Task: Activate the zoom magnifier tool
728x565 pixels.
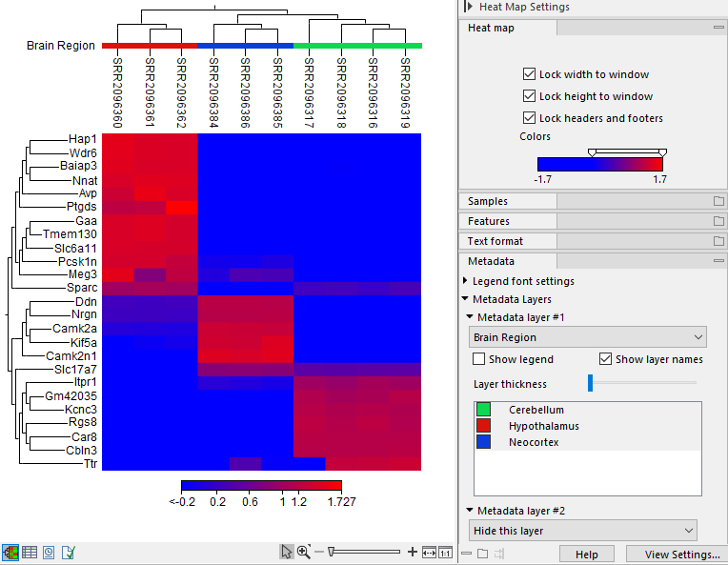Action: click(x=304, y=552)
